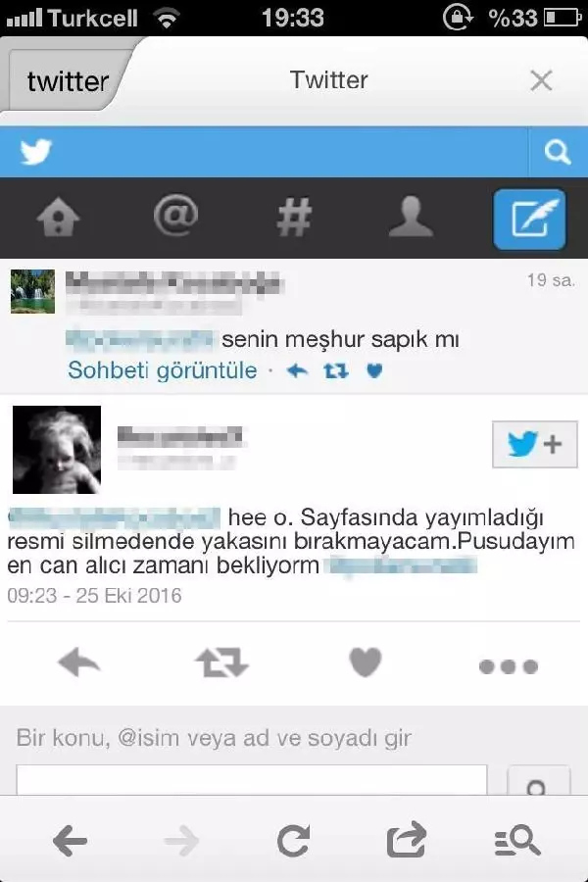
Task: Open the profile silhouette tab
Action: [412, 217]
